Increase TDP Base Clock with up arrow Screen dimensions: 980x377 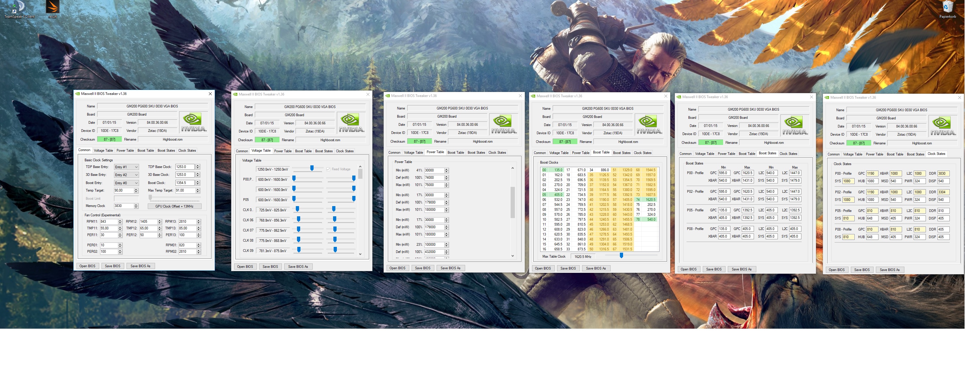pyautogui.click(x=198, y=166)
